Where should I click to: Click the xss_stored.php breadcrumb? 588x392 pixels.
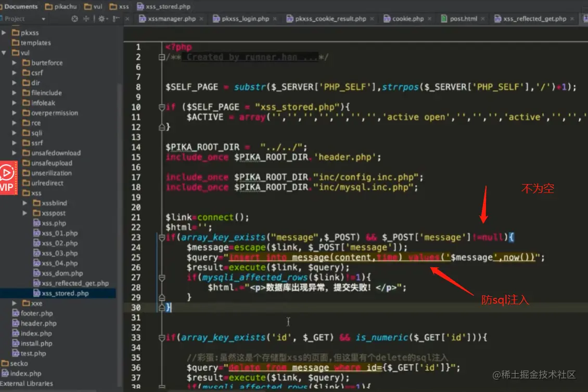click(163, 6)
